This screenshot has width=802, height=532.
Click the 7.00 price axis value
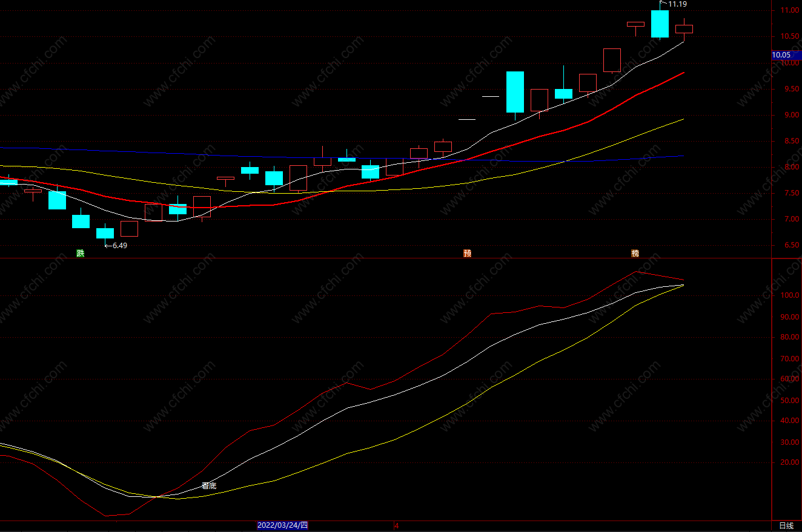pyautogui.click(x=792, y=219)
